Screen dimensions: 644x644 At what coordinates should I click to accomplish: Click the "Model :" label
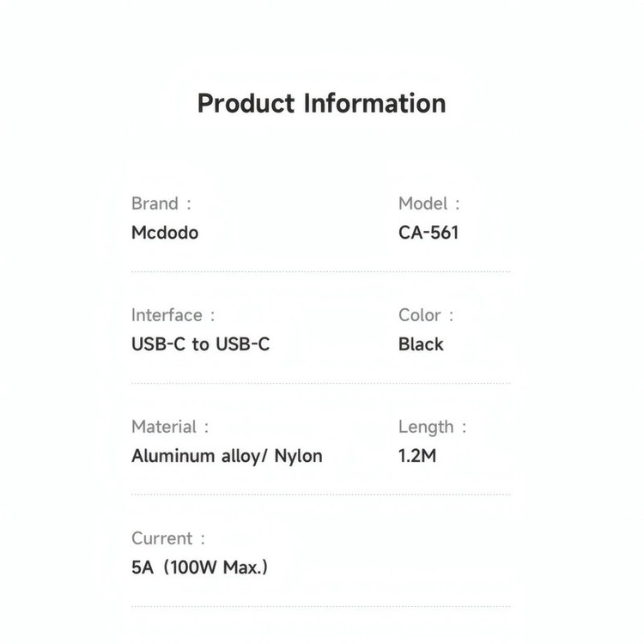(429, 204)
